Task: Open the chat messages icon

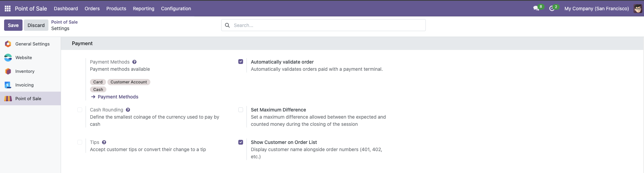Action: pos(536,8)
